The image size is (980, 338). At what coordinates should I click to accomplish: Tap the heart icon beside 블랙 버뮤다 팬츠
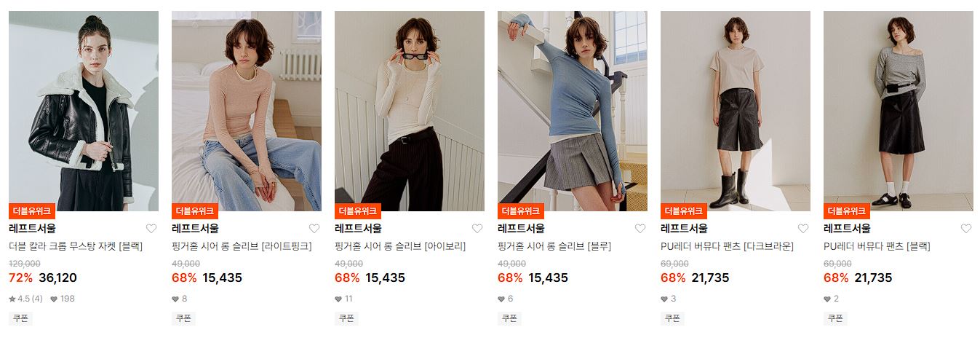[966, 229]
